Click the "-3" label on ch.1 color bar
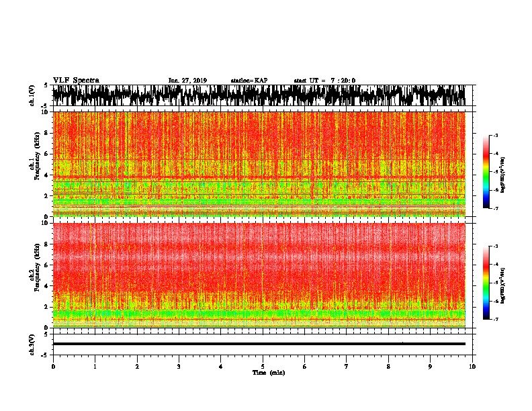The height and width of the screenshot is (411, 532). (495, 135)
